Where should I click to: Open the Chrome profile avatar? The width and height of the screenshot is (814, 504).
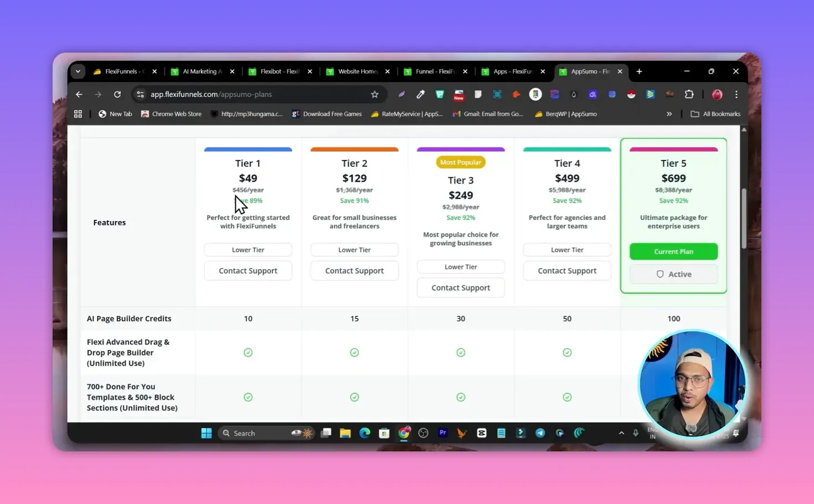[x=717, y=94]
